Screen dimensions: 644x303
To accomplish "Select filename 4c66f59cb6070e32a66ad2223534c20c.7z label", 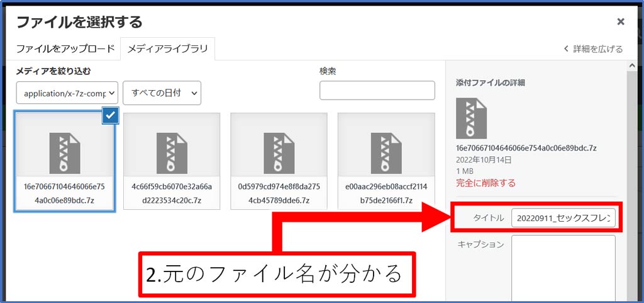I will (172, 193).
